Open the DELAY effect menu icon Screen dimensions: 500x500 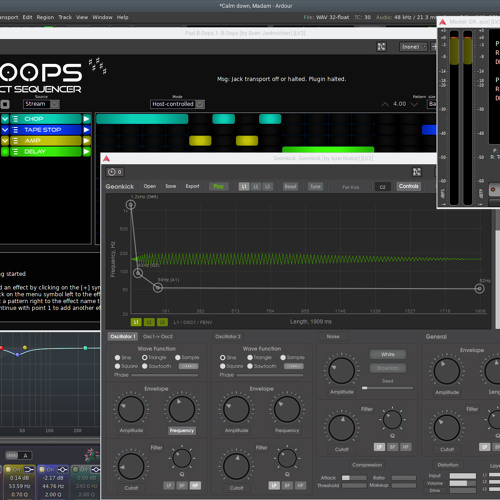[x=15, y=152]
